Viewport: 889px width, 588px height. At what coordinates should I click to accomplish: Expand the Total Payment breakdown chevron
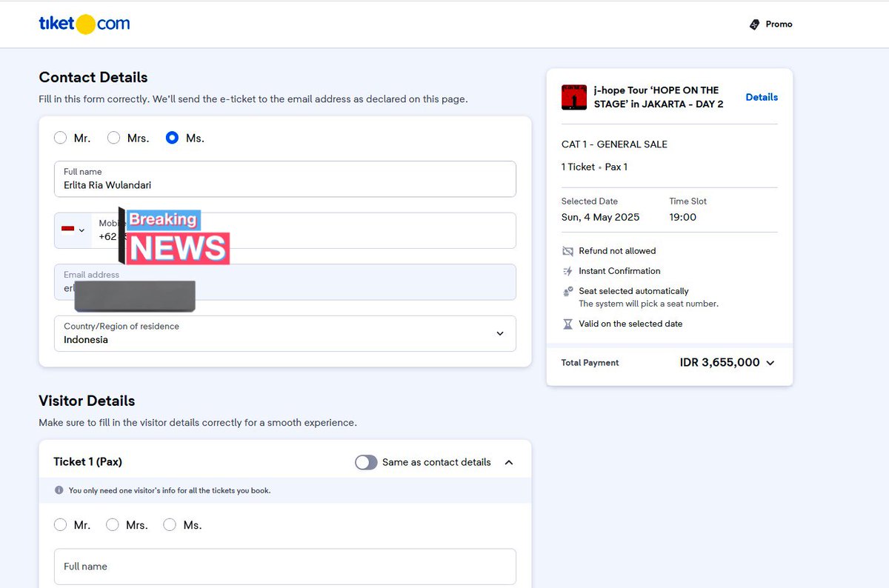pos(770,363)
